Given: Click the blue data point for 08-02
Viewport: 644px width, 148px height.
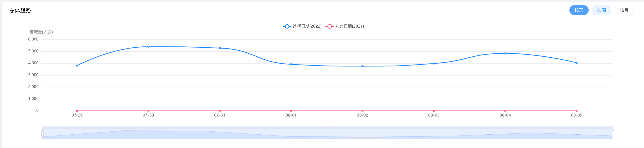Looking at the screenshot, I should [362, 66].
